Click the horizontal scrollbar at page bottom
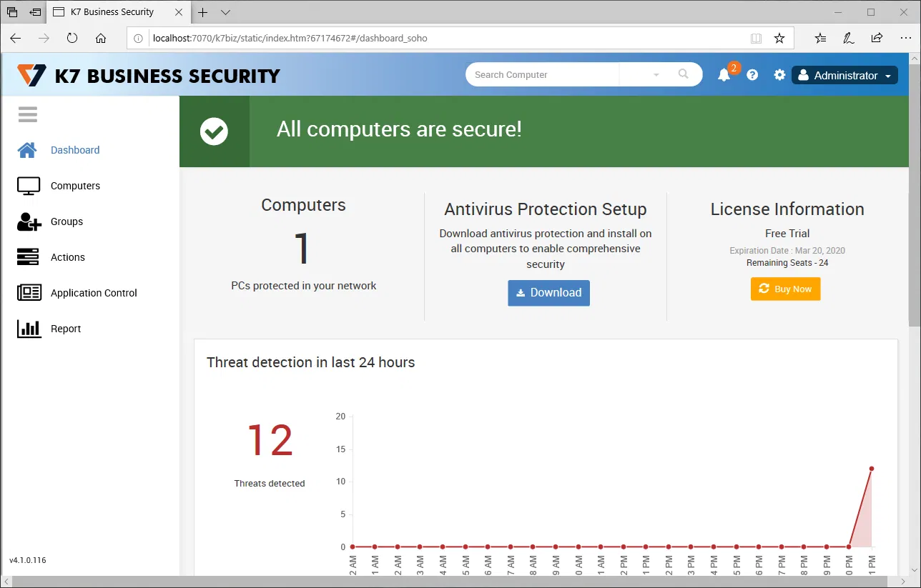 458,582
